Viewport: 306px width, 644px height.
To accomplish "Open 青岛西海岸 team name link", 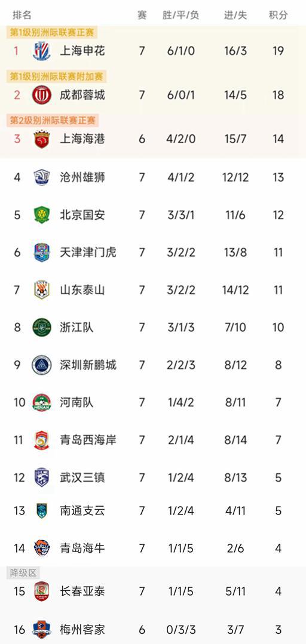I will coord(88,440).
